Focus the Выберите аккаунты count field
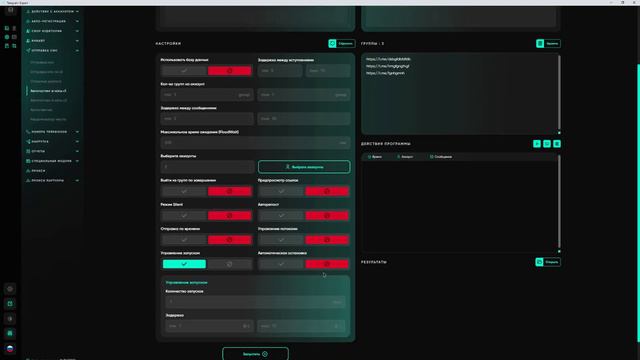The height and width of the screenshot is (360, 640). tap(207, 167)
